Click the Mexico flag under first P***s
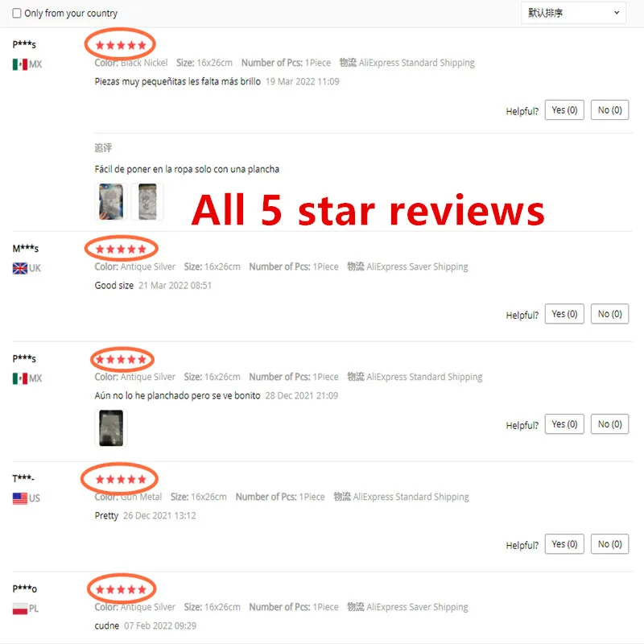 pyautogui.click(x=20, y=64)
